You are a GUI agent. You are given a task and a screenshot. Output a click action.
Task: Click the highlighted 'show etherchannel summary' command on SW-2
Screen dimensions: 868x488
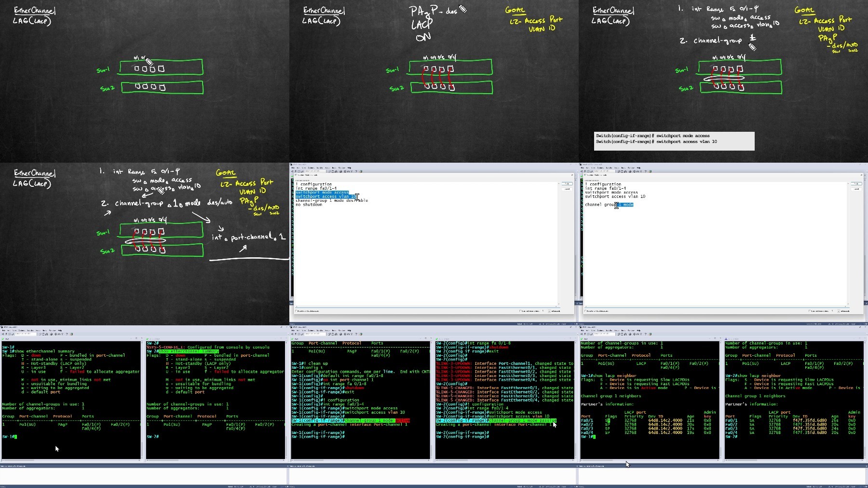click(x=189, y=351)
